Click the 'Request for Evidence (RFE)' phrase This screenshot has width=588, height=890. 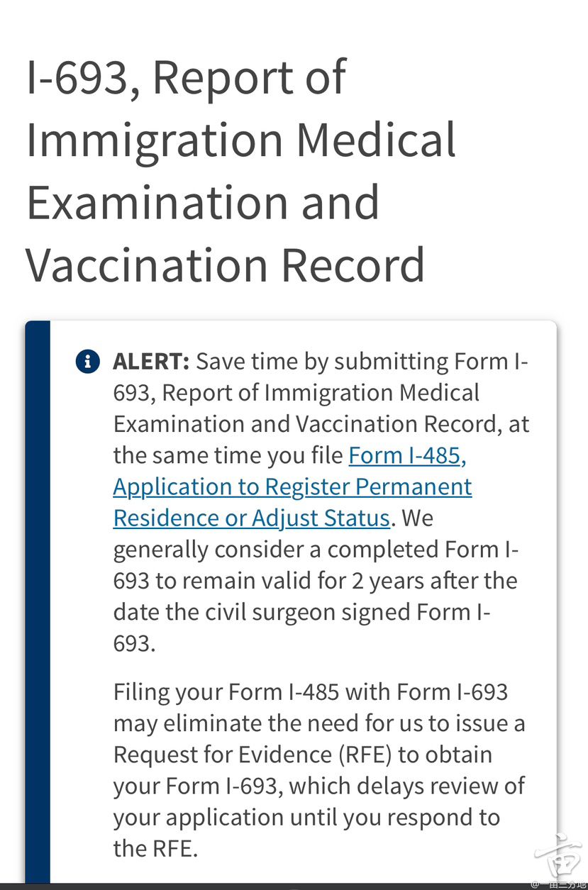pyautogui.click(x=253, y=754)
